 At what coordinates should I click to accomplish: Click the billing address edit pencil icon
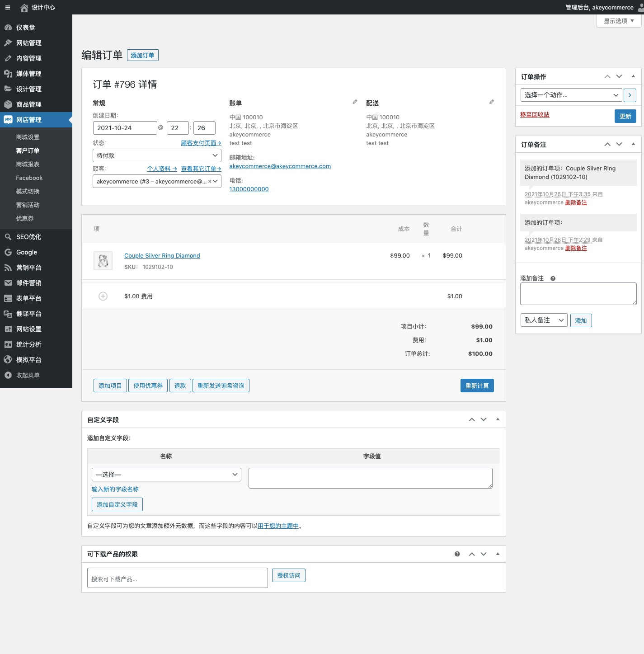pos(355,102)
